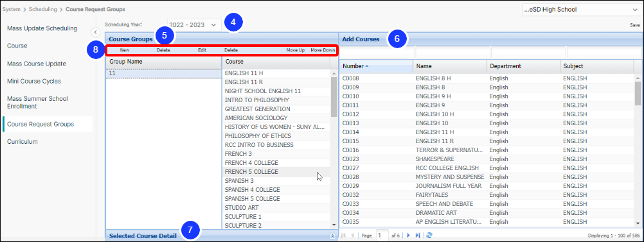Refresh the Add Courses grid
Image resolution: width=644 pixels, height=242 pixels.
429,236
